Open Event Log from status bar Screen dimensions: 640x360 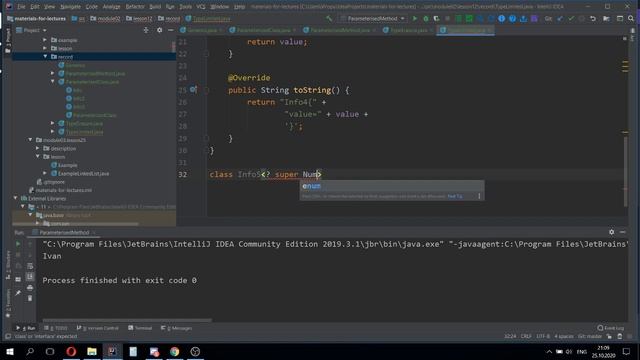pyautogui.click(x=610, y=328)
